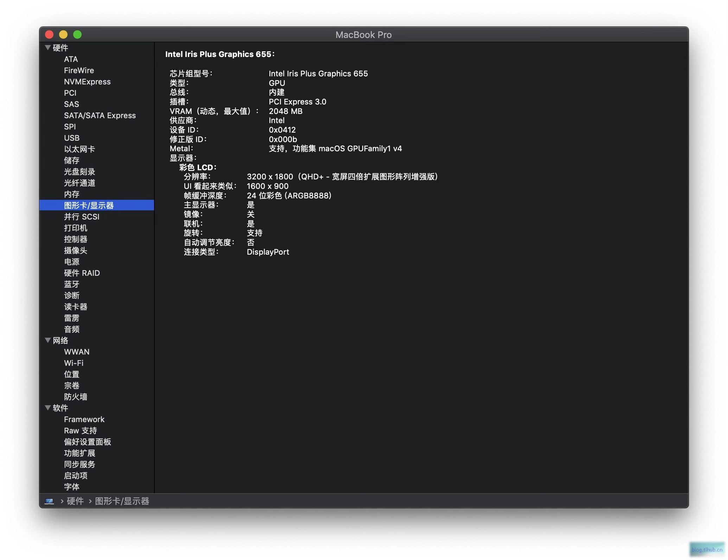Click the Metal GPUFamily1 v4 value
The height and width of the screenshot is (560, 728).
[335, 148]
